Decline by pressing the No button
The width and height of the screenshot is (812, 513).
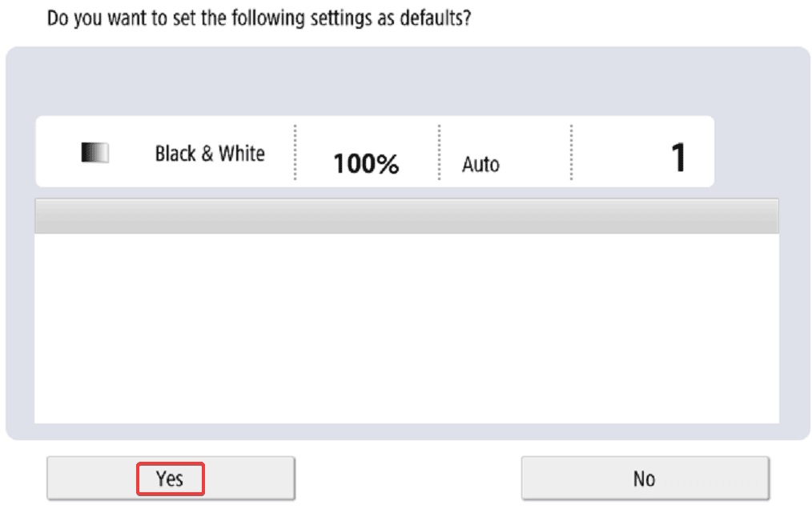point(645,479)
